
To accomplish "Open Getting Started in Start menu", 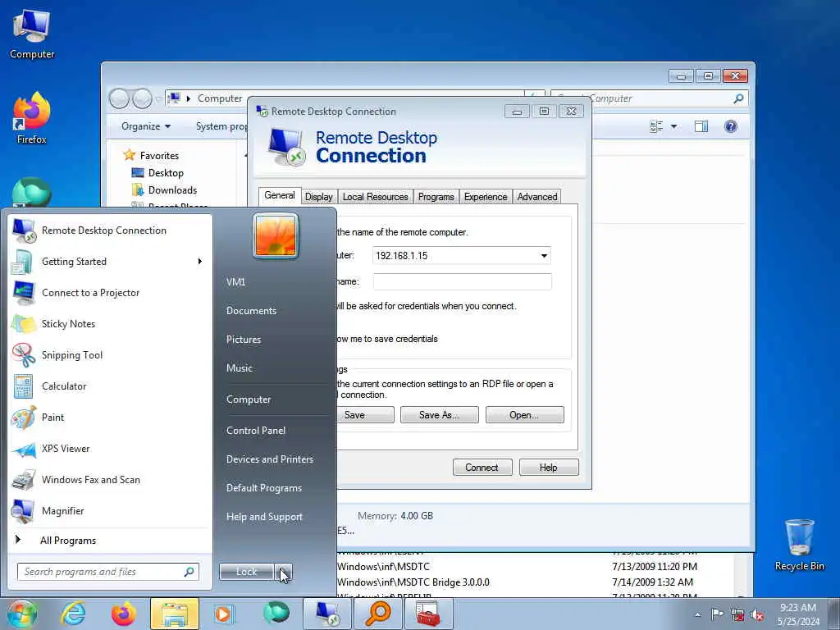I will 110,262.
